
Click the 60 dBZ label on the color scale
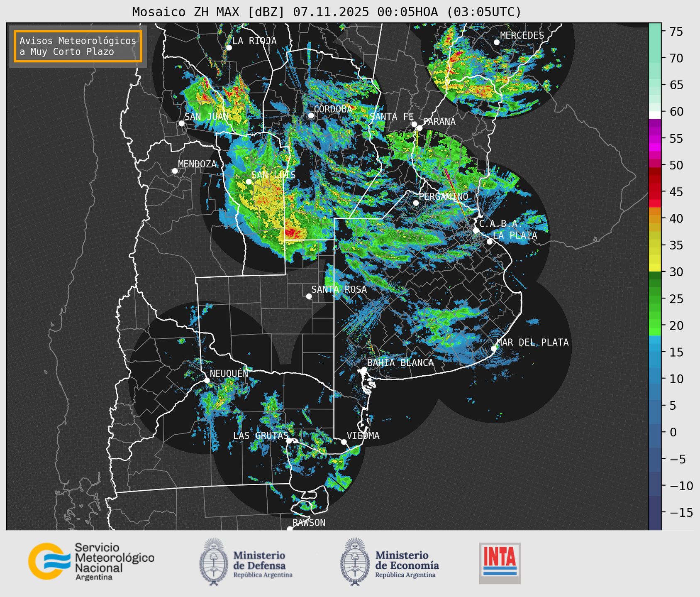point(676,112)
